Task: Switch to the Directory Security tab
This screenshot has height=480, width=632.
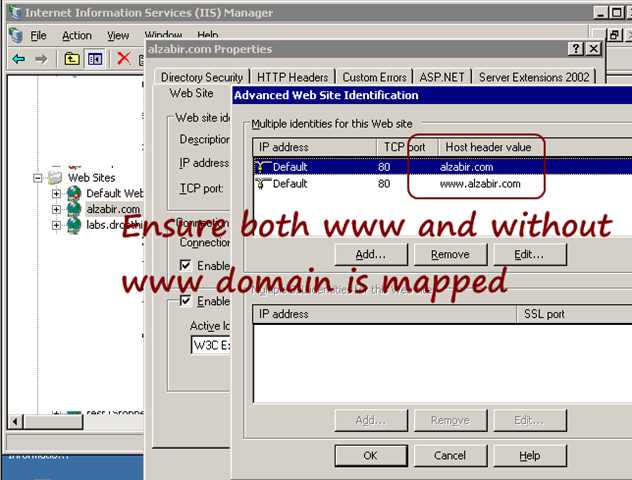Action: coord(202,77)
